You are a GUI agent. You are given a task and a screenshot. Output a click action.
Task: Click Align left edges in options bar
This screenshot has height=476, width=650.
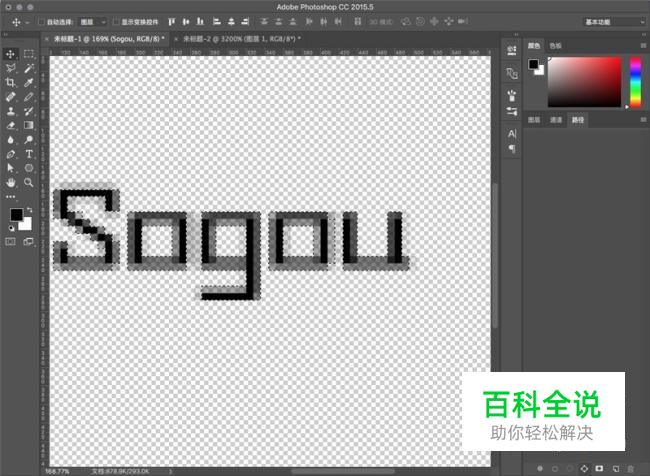tap(216, 22)
